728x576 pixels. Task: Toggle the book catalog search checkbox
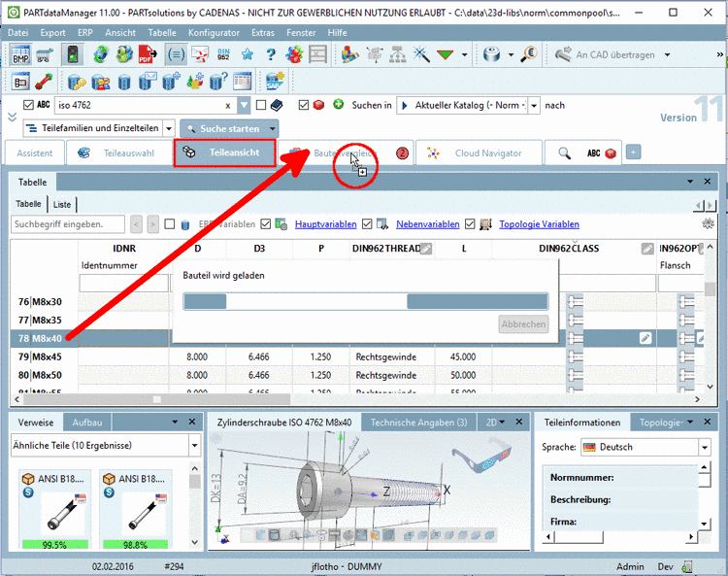261,105
